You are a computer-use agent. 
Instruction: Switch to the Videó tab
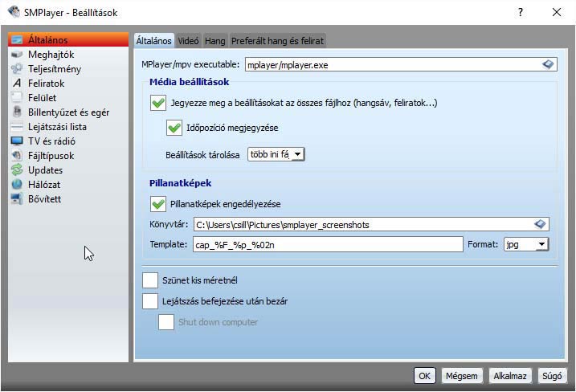click(x=188, y=41)
